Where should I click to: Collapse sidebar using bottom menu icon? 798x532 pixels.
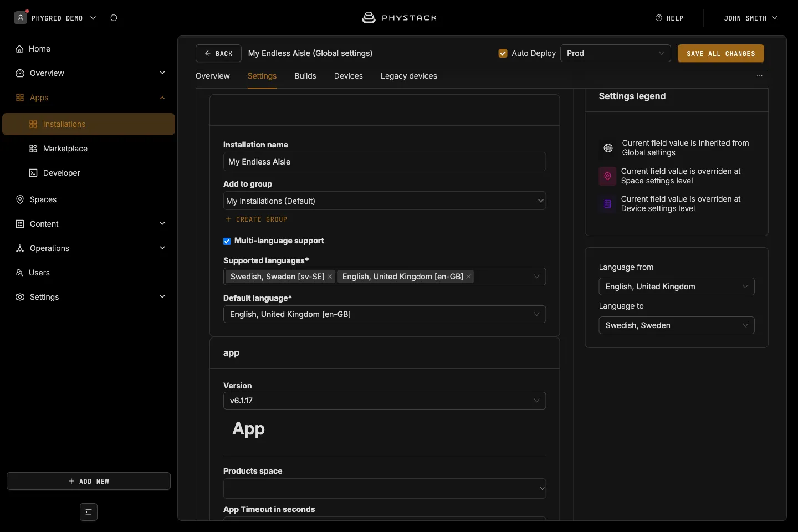89,512
